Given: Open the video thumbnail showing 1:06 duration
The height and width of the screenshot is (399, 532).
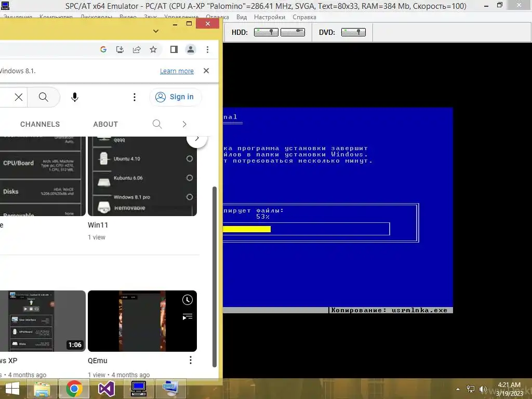Looking at the screenshot, I should point(43,321).
